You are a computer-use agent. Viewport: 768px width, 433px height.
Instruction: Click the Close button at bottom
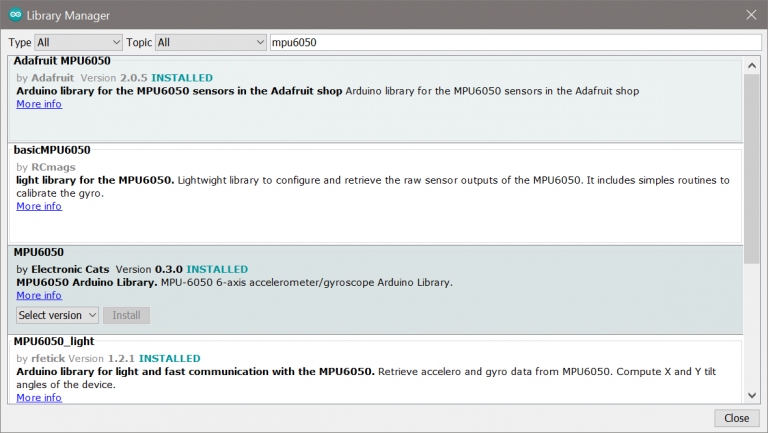[x=737, y=418]
